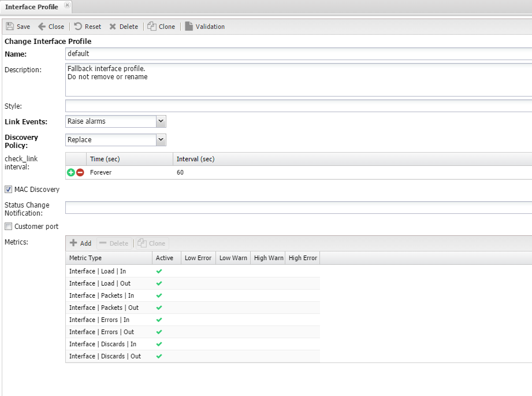Remove check_link interval row with red minus
Viewport: 532px width, 396px height.
click(80, 172)
